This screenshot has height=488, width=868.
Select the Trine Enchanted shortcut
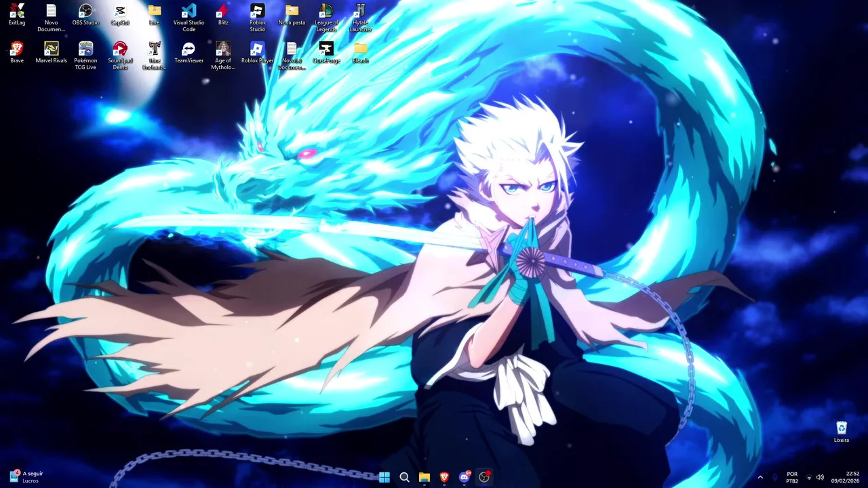tap(155, 56)
